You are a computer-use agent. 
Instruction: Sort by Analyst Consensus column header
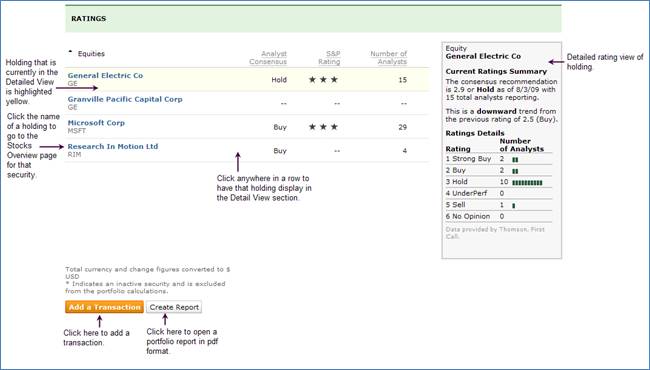tap(268, 58)
